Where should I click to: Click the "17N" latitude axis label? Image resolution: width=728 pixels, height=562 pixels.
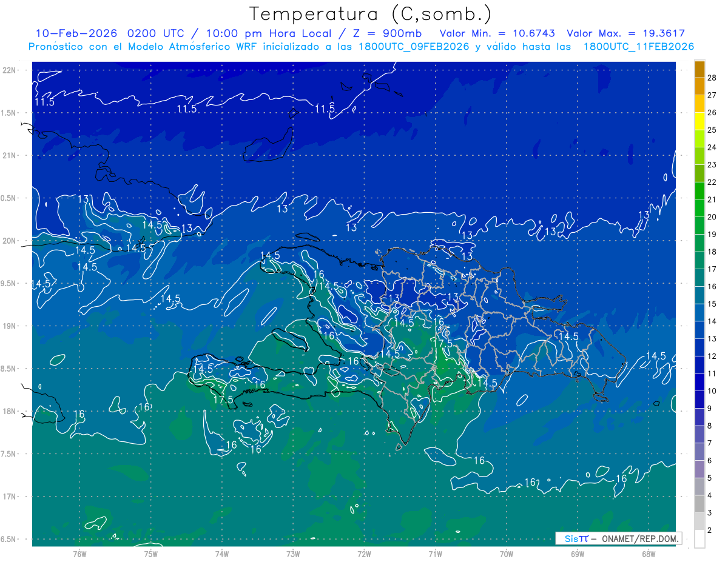click(9, 497)
